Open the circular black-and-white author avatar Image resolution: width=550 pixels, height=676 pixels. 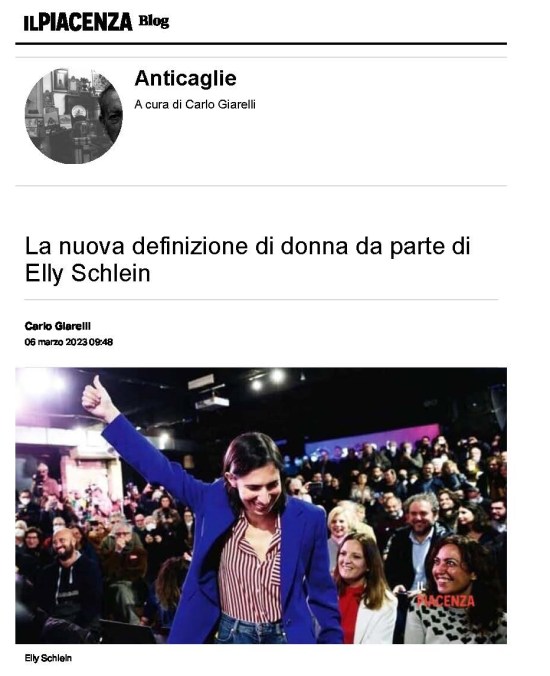click(x=74, y=116)
